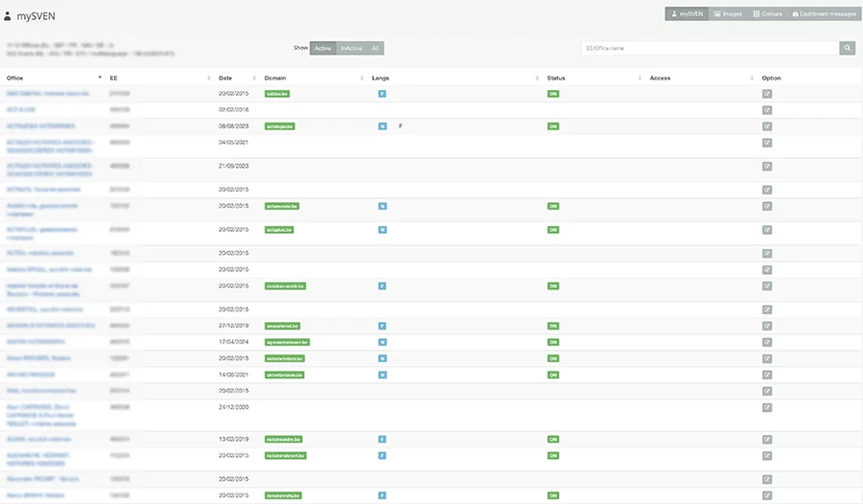
Task: Open office link in the 24/12/2020 row
Action: click(41, 416)
